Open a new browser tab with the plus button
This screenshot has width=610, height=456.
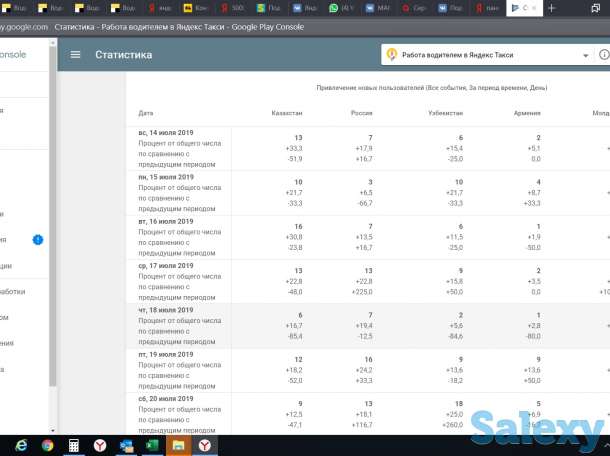point(550,8)
